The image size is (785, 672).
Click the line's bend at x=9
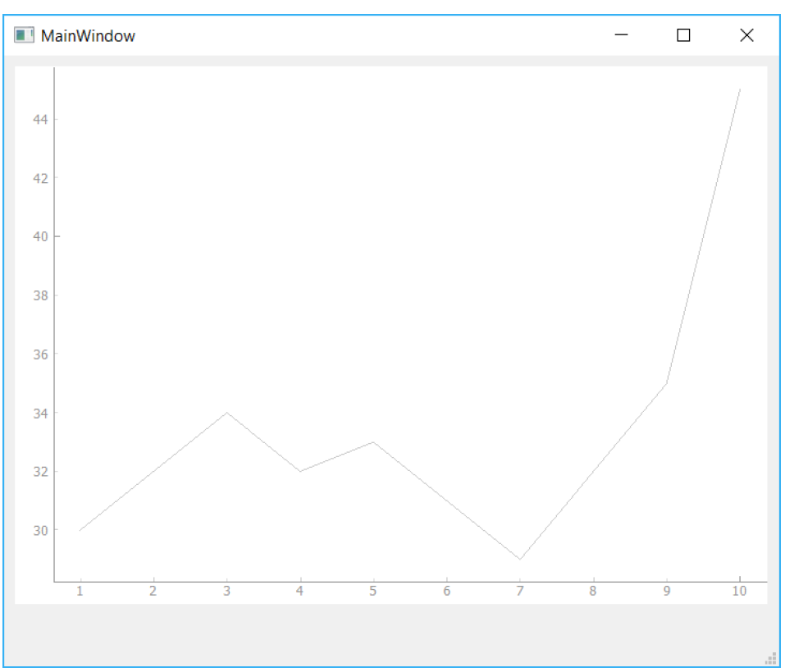click(x=666, y=383)
